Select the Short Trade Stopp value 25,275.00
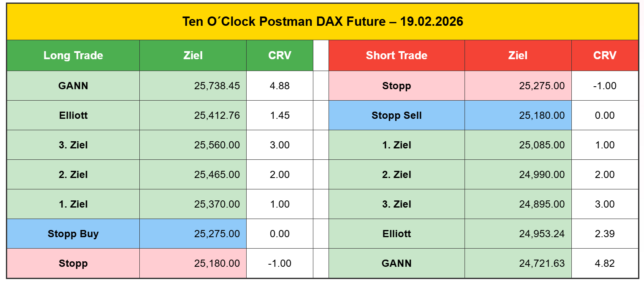This screenshot has width=644, height=282. [541, 86]
